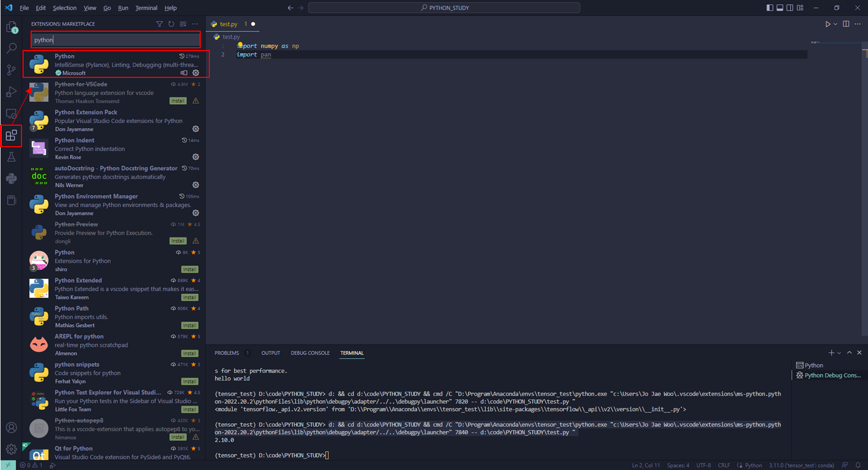Click the extensions search input field
The width and height of the screenshot is (868, 470).
pyautogui.click(x=115, y=40)
